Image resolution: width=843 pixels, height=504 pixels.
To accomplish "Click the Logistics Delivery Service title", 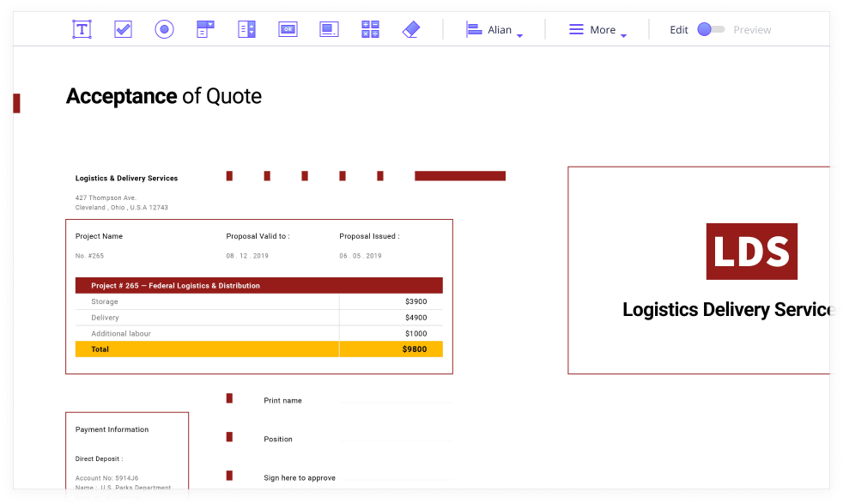I will pos(729,310).
